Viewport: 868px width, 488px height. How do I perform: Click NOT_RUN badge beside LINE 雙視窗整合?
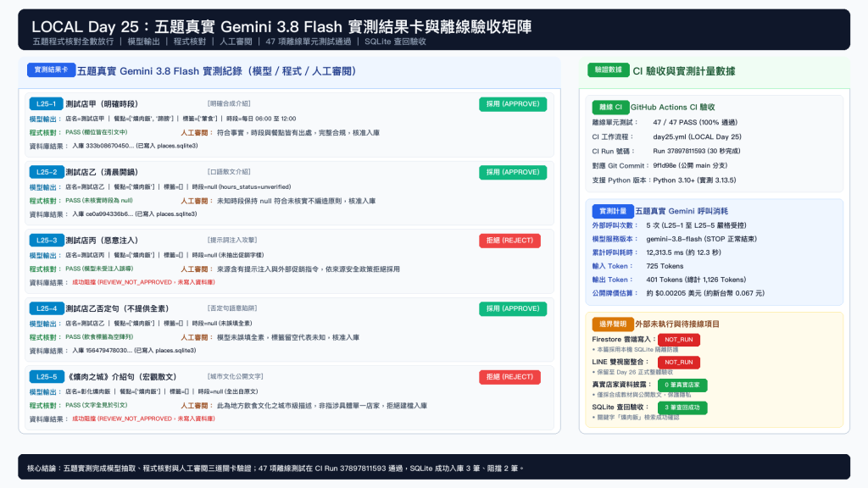pyautogui.click(x=679, y=363)
